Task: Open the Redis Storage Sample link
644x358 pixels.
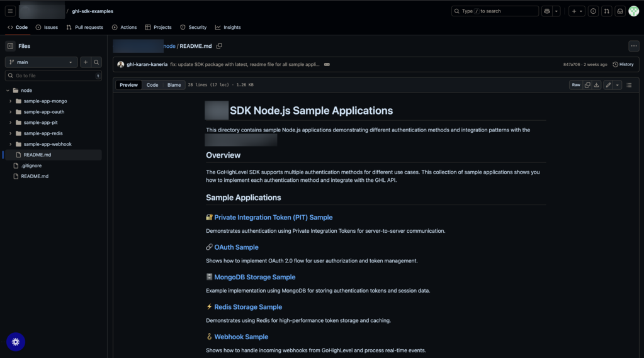Action: (x=248, y=306)
